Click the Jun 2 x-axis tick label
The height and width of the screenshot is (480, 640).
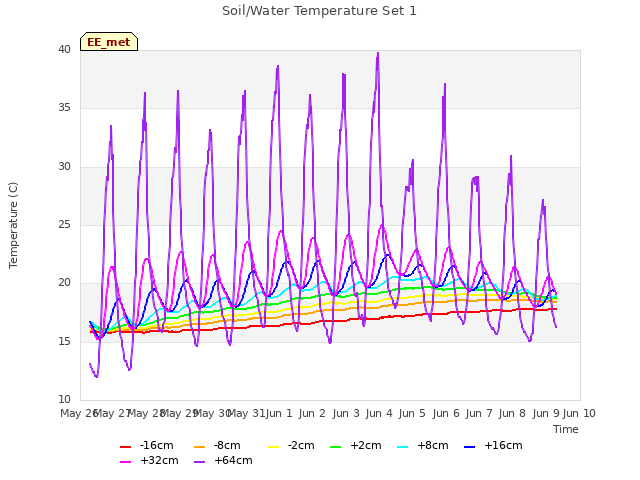[312, 413]
